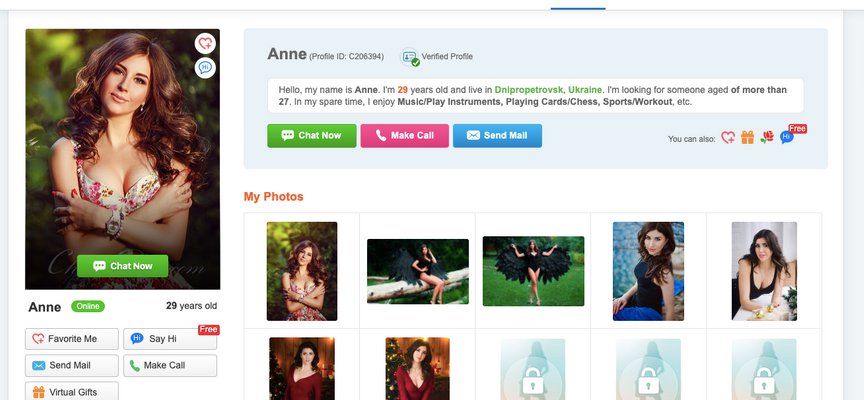Open thumbnail of woman in black top at table
Viewport: 864px width, 400px height.
[764, 271]
